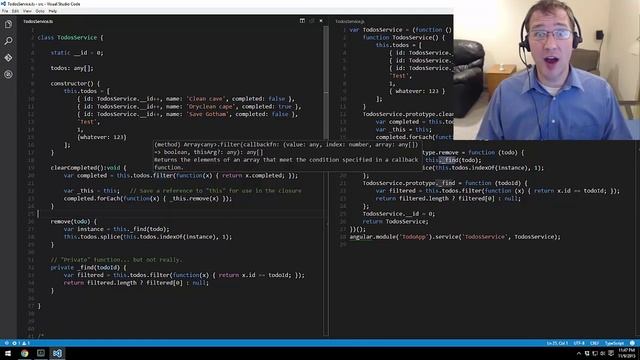
Task: Click the 'static __id = 0;' line
Action: click(x=77, y=53)
